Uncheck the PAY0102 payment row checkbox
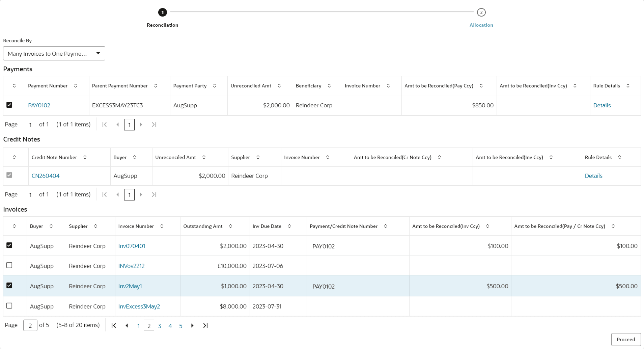 pyautogui.click(x=9, y=105)
